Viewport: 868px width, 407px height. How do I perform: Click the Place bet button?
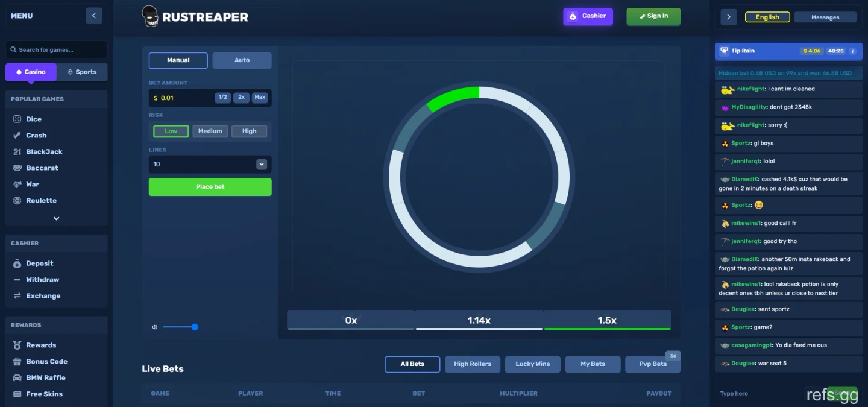[x=210, y=187]
